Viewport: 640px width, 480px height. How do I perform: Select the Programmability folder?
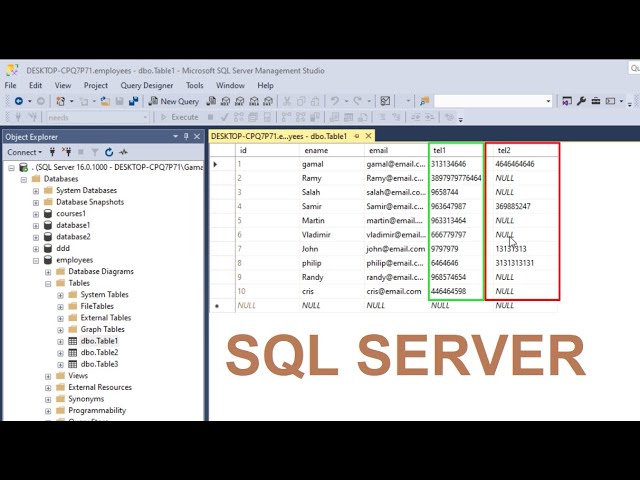(x=97, y=410)
